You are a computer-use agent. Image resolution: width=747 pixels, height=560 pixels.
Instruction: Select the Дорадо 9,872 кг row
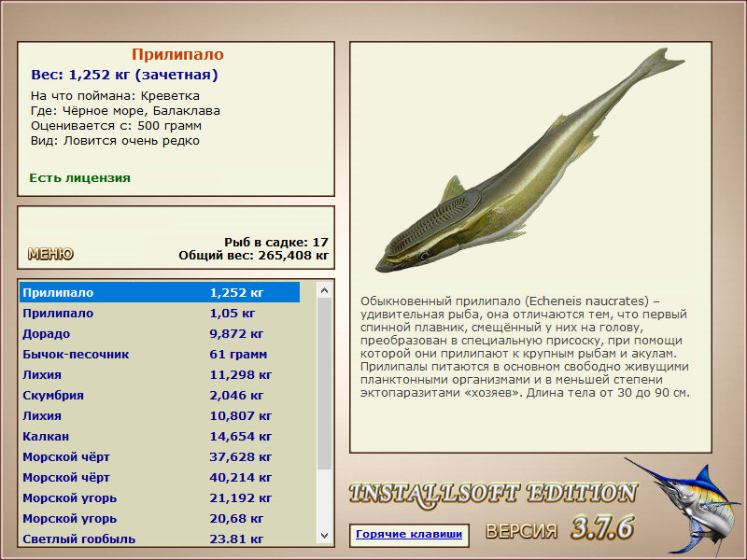pos(160,333)
